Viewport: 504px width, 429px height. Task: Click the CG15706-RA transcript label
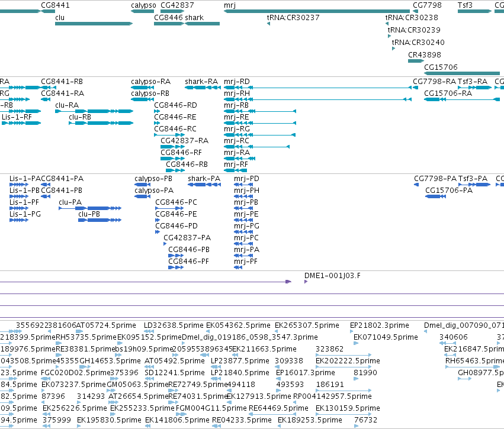448,93
